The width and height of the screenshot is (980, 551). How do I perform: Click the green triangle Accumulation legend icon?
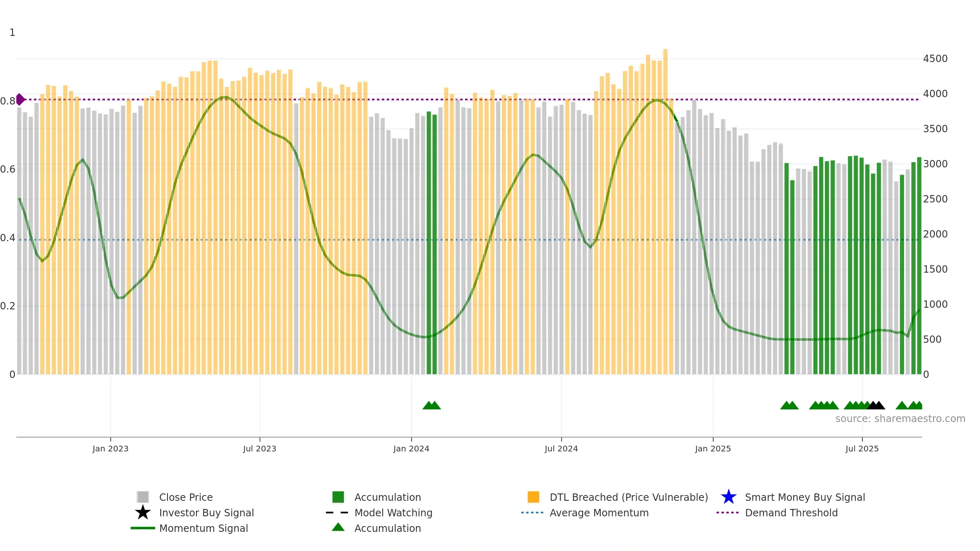pos(338,527)
